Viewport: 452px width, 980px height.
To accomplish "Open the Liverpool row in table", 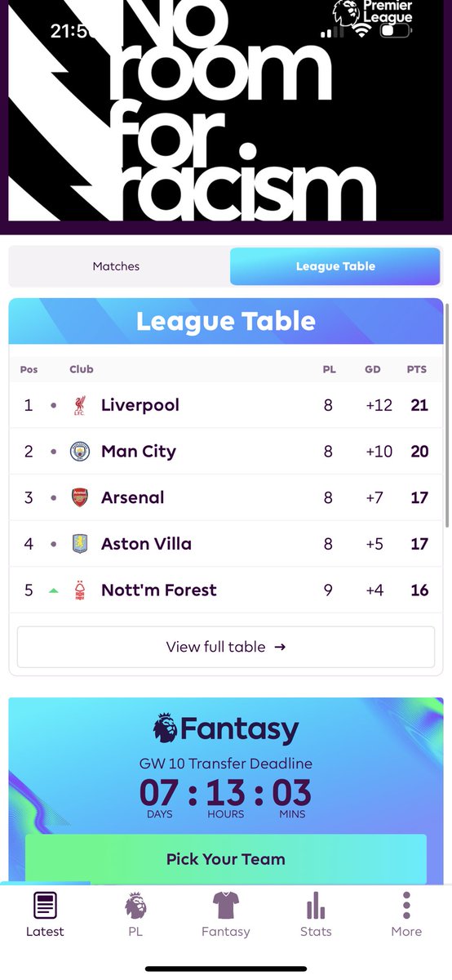I will [x=226, y=405].
